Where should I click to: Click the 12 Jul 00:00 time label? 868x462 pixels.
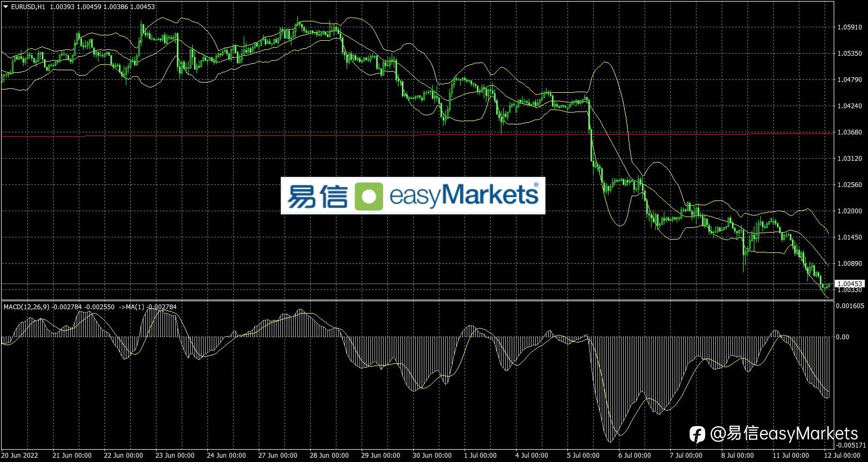point(842,456)
